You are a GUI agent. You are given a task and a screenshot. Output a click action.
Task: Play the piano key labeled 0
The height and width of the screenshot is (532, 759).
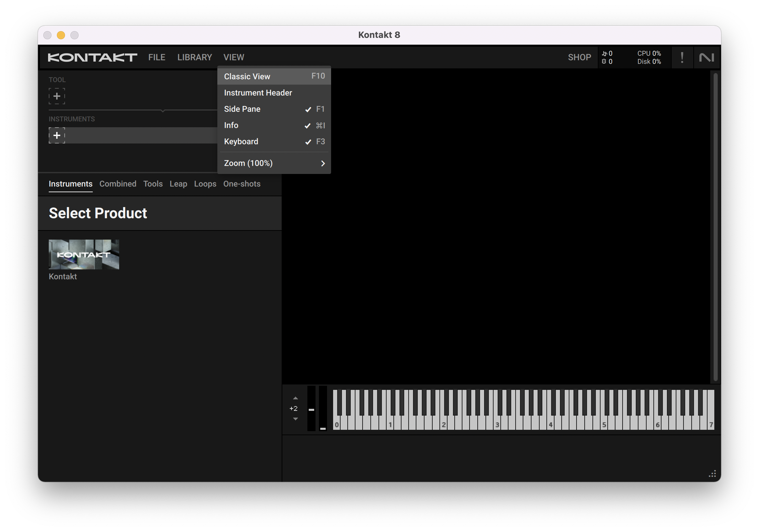pos(337,423)
